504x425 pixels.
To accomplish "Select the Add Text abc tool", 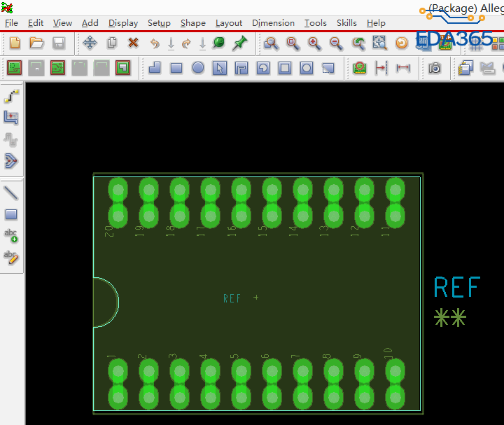I will pyautogui.click(x=11, y=236).
